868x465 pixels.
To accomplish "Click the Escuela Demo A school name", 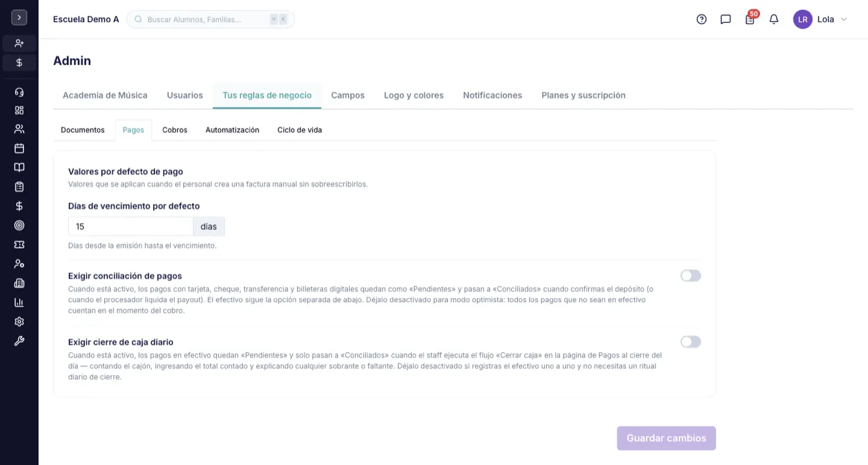I will [x=86, y=19].
